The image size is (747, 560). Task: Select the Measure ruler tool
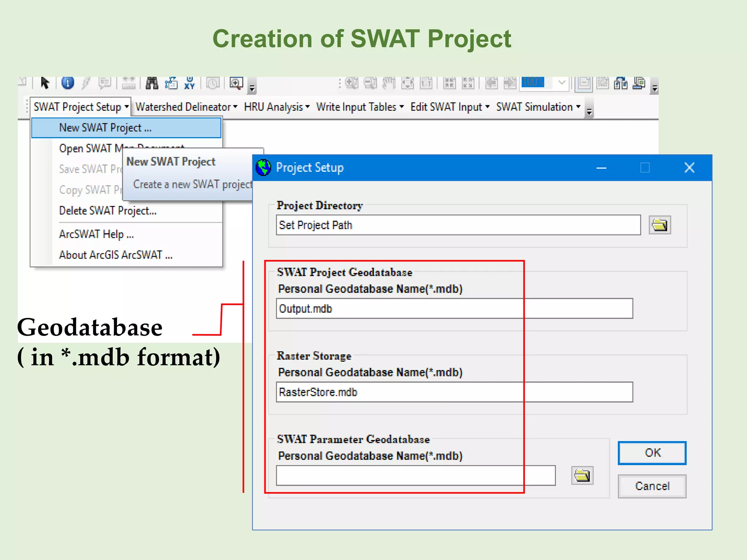pos(128,83)
